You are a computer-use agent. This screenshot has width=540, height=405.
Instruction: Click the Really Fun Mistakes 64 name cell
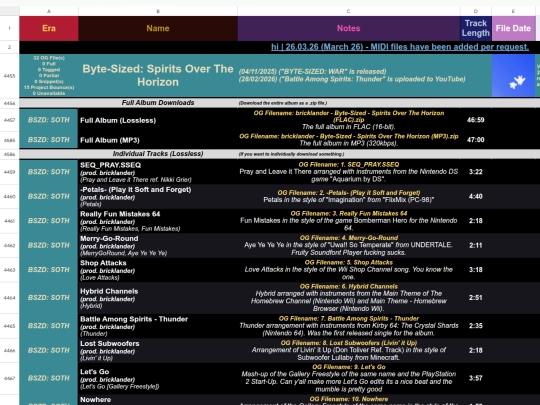(x=158, y=221)
